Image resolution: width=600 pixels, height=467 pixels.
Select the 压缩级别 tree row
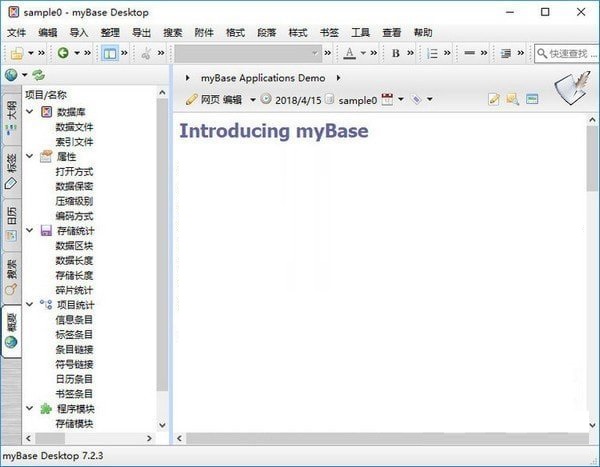(74, 201)
